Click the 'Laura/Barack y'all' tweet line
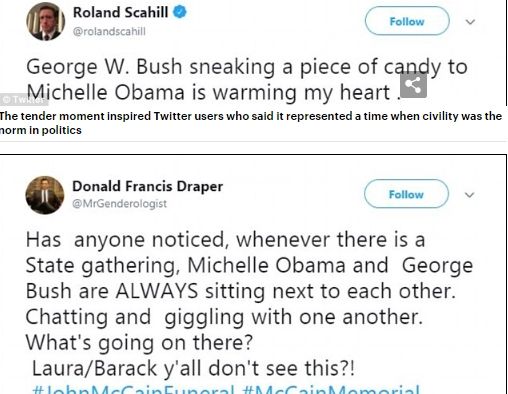The width and height of the screenshot is (508, 394). tap(193, 368)
